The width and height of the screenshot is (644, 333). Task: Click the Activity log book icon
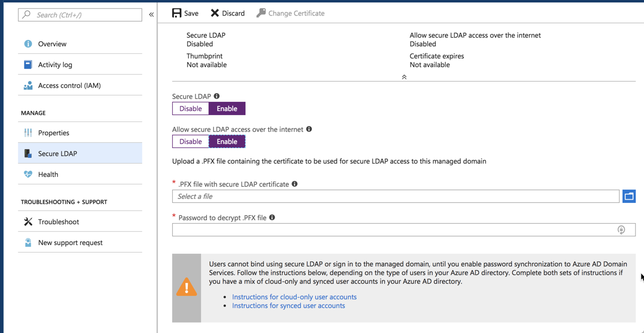point(28,65)
